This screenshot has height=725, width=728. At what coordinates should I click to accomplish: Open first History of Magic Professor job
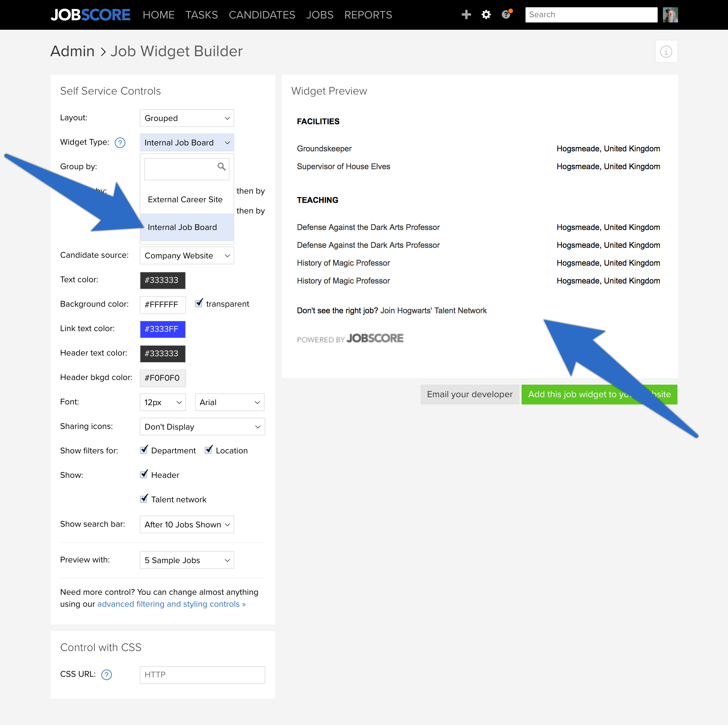(343, 263)
